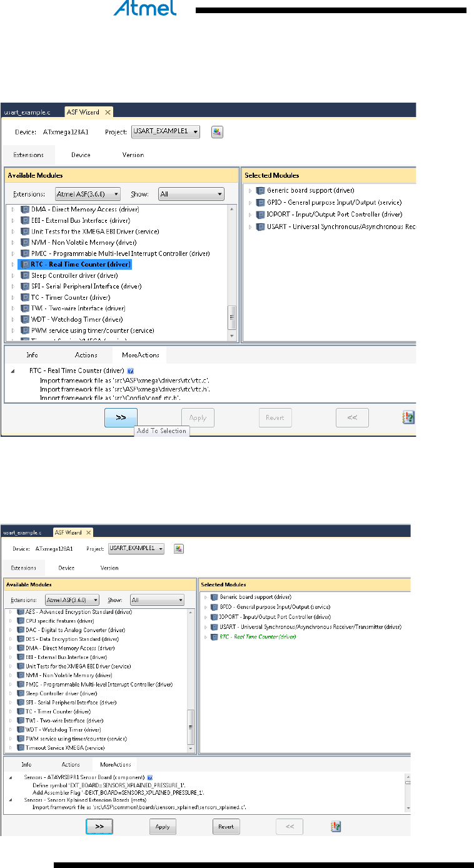Click scrollbar of MoreActions pane listing Sensors
474x868 pixels.
408,792
